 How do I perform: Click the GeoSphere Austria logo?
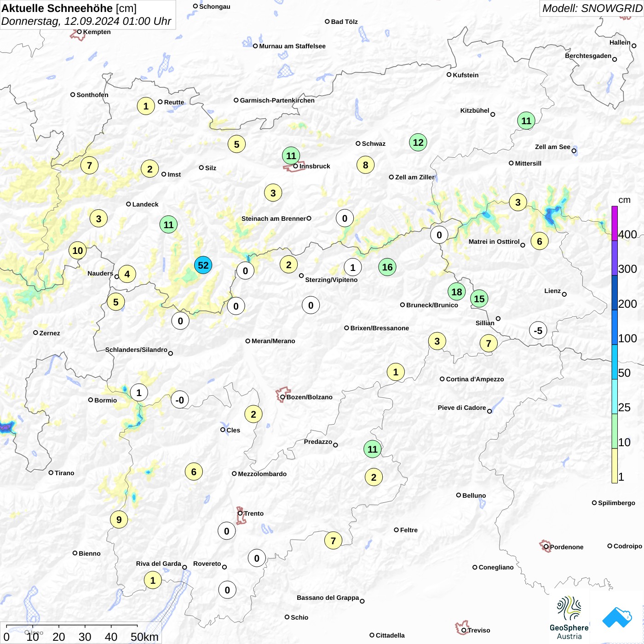click(x=569, y=618)
